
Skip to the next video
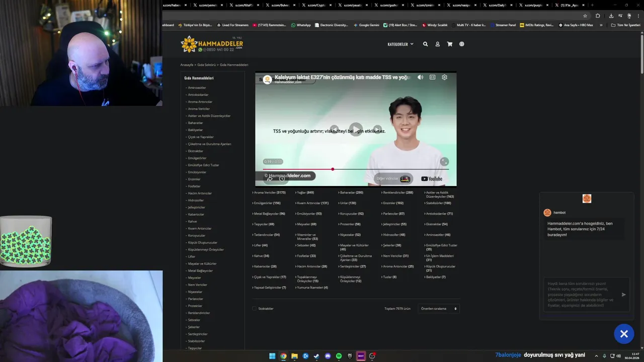[x=377, y=129]
